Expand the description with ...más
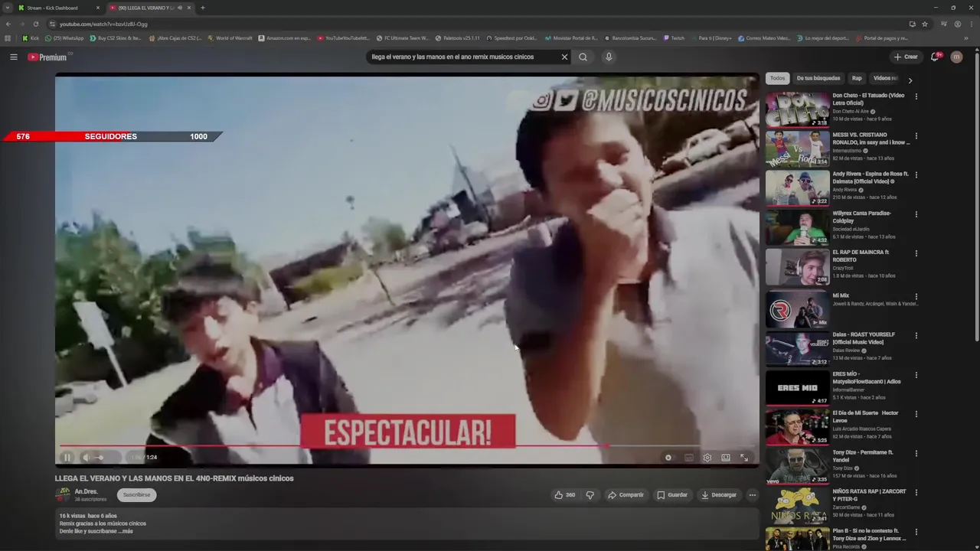Viewport: 980px width, 551px height. pos(126,531)
